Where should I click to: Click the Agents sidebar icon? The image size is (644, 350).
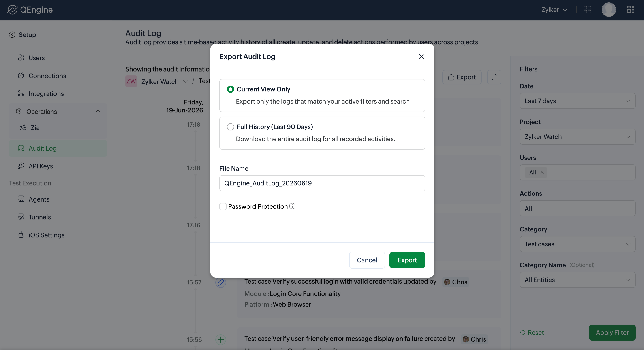pos(21,199)
